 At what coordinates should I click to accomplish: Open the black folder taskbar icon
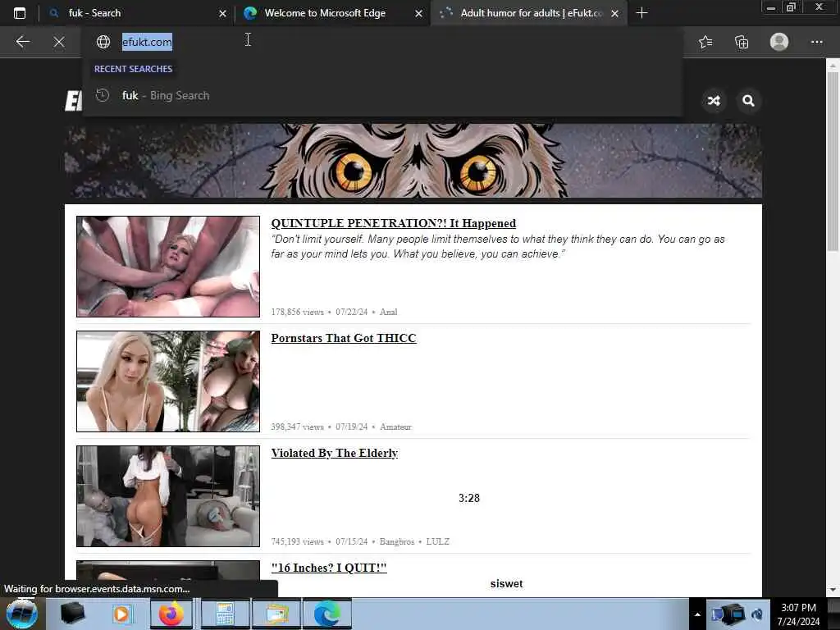(73, 614)
